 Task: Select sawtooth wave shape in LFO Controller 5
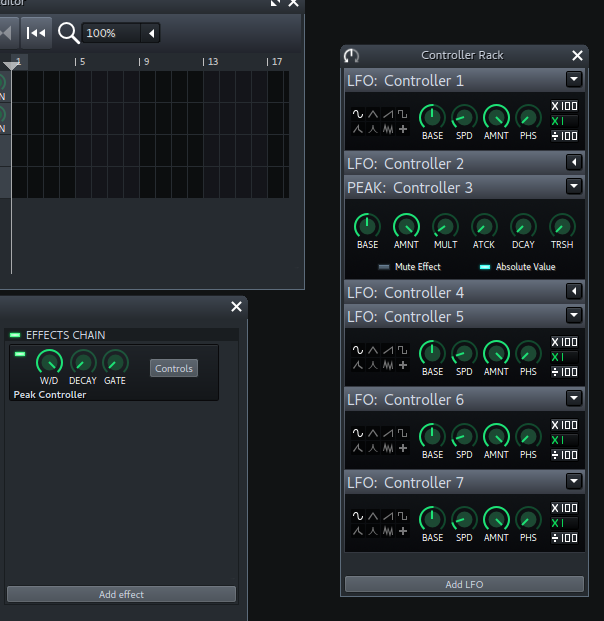pos(388,350)
